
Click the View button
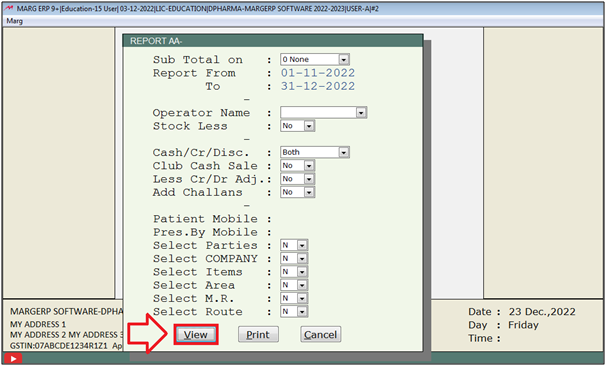click(x=195, y=335)
